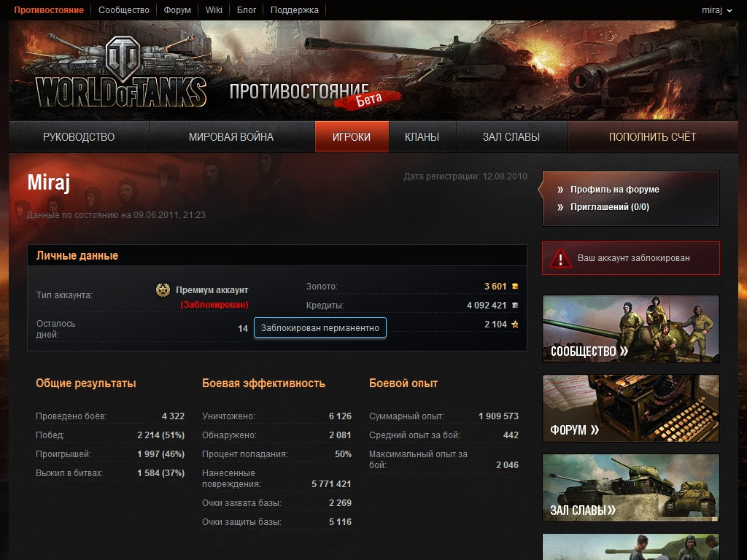Screen dimensions: 747x560
Task: Open the Профиль на форуме link
Action: click(x=614, y=190)
